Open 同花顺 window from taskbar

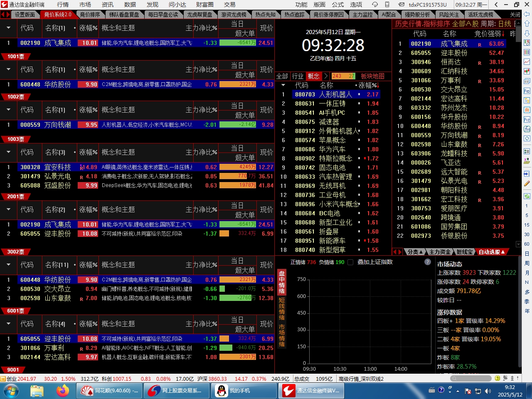[x=109, y=391]
